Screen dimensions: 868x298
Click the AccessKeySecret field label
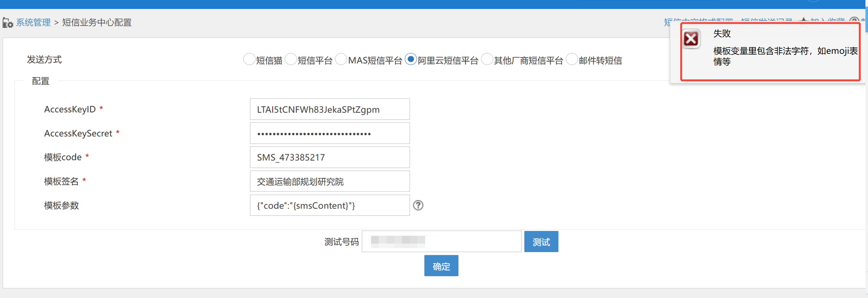coord(78,133)
